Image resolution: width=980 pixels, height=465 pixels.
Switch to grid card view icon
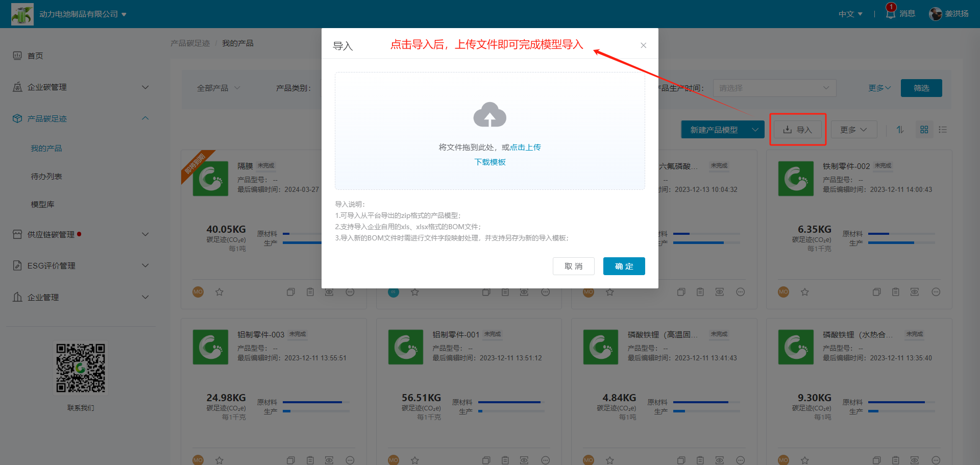point(924,130)
